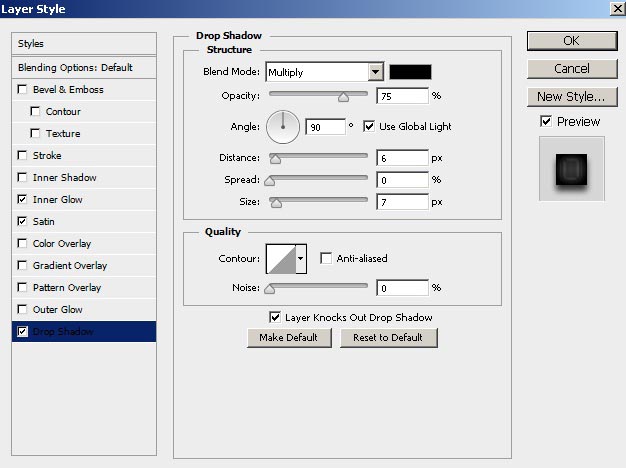Toggle Layer Knocks Out Drop Shadow
The width and height of the screenshot is (626, 468).
pos(275,317)
